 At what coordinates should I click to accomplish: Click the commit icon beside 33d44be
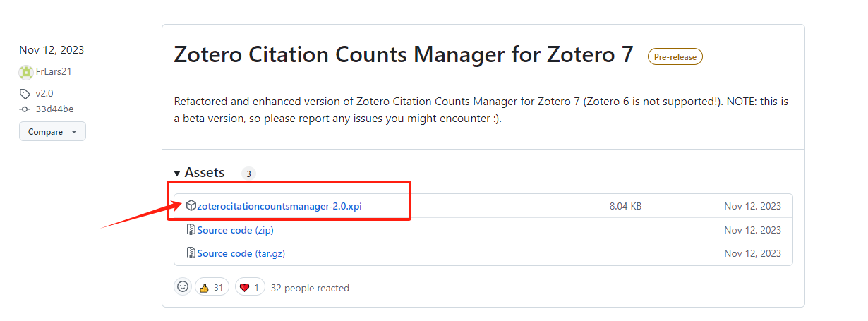pyautogui.click(x=25, y=109)
